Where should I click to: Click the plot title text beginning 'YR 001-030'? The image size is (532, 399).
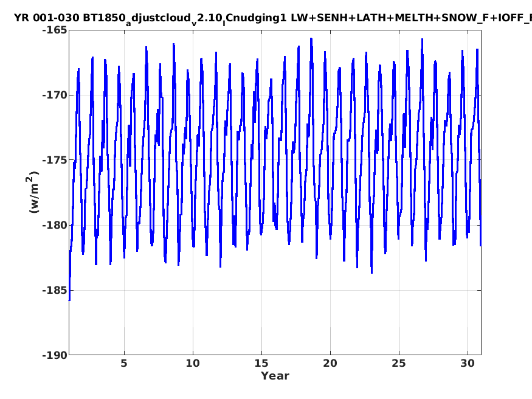pos(273,19)
